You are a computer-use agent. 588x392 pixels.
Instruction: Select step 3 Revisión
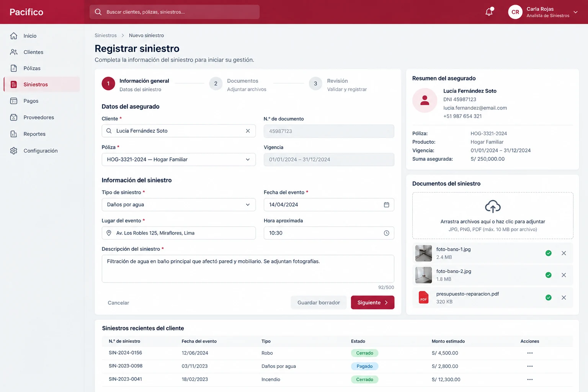338,84
